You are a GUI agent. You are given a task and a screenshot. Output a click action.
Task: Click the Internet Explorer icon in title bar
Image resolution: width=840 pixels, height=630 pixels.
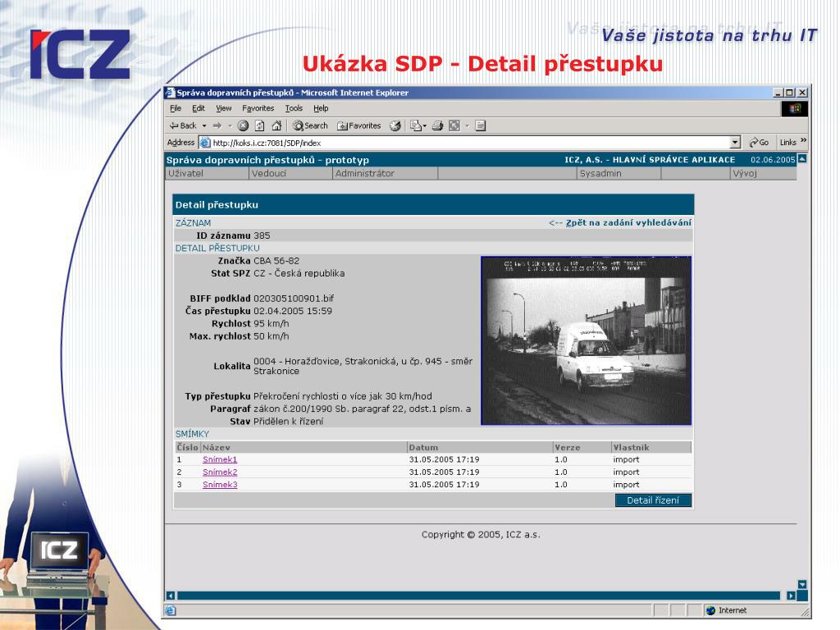coord(171,93)
